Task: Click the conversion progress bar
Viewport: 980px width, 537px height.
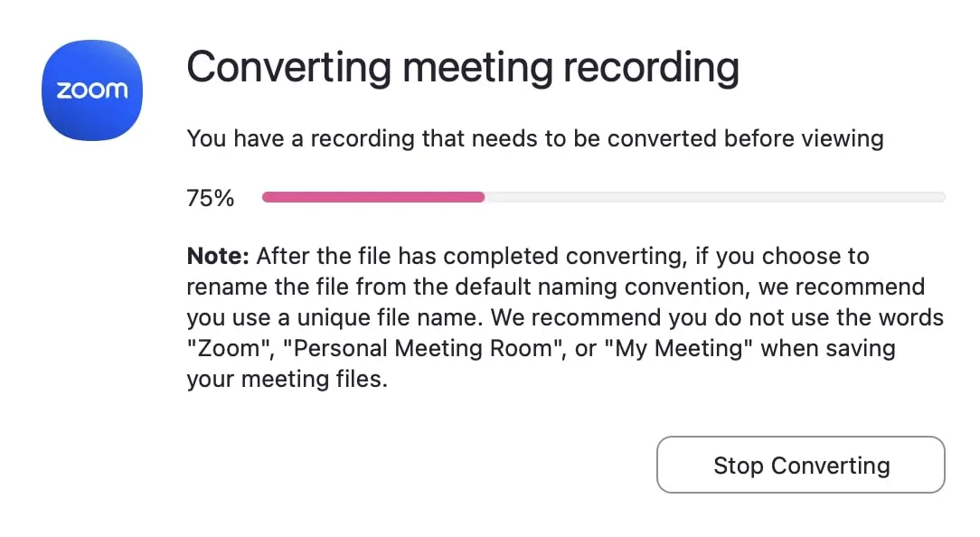Action: tap(603, 197)
